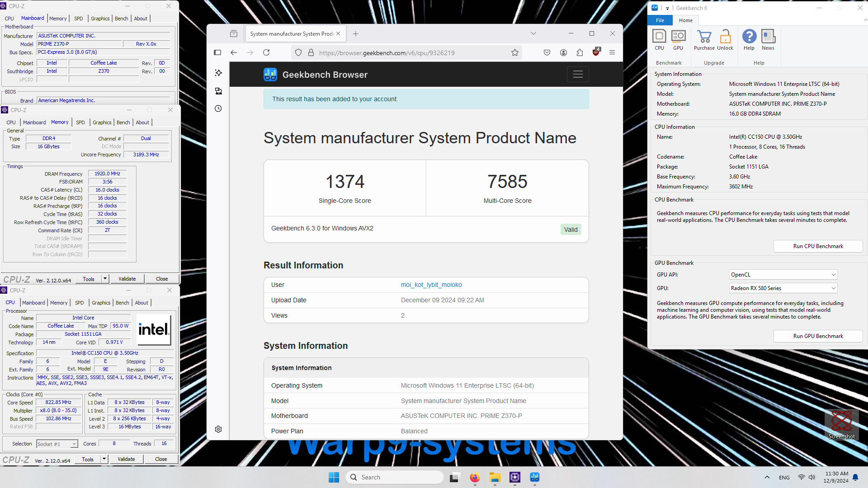Click the Windows taskbar search box
The width and height of the screenshot is (868, 488).
point(395,477)
